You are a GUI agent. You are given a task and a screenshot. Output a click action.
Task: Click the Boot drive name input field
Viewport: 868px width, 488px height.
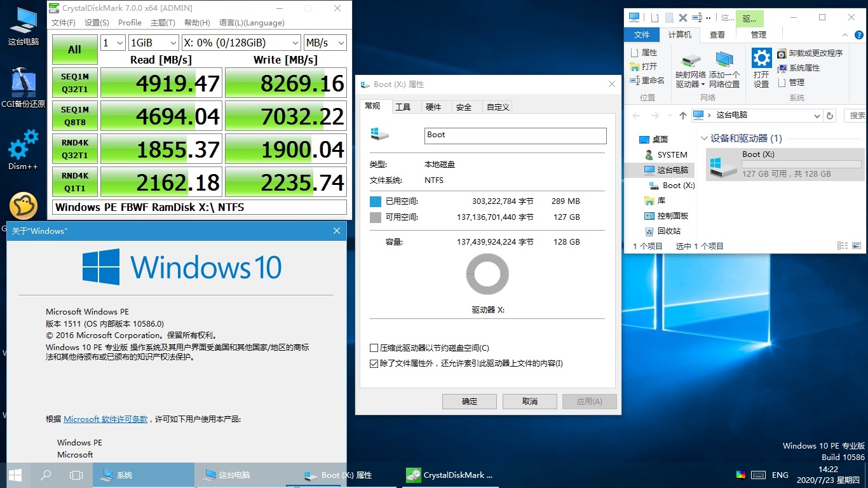515,135
